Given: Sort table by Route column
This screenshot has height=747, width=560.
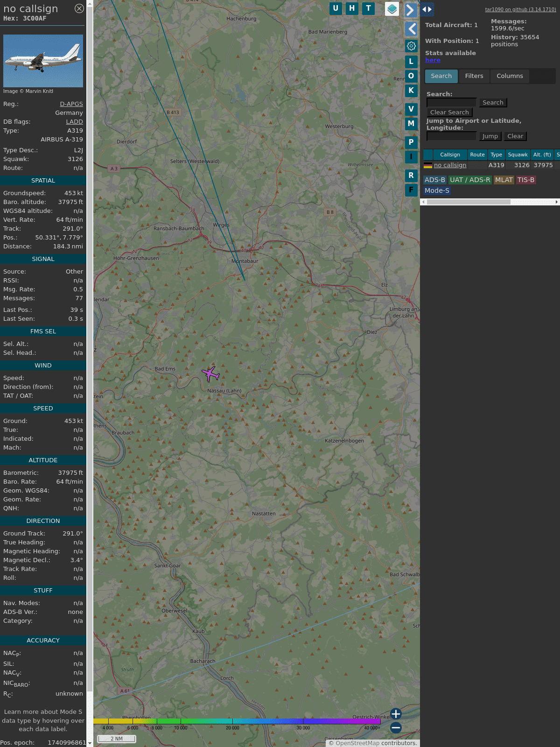Looking at the screenshot, I should pos(477,155).
